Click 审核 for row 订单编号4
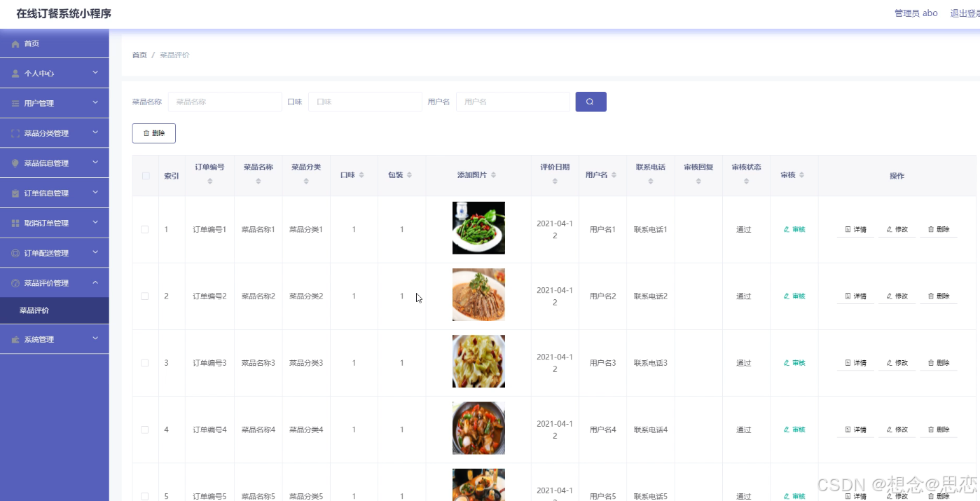Viewport: 980px width, 501px height. pos(794,430)
